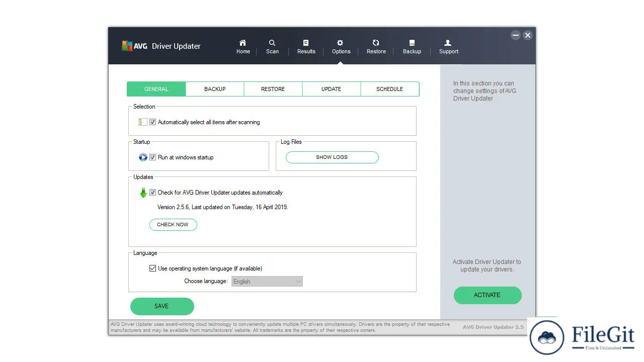
Task: Open the Support section
Action: tap(448, 47)
